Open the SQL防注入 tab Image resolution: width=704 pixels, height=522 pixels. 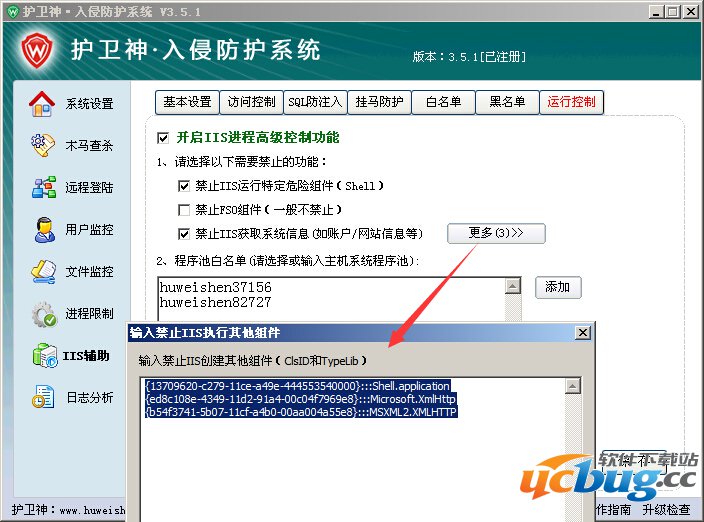[314, 102]
